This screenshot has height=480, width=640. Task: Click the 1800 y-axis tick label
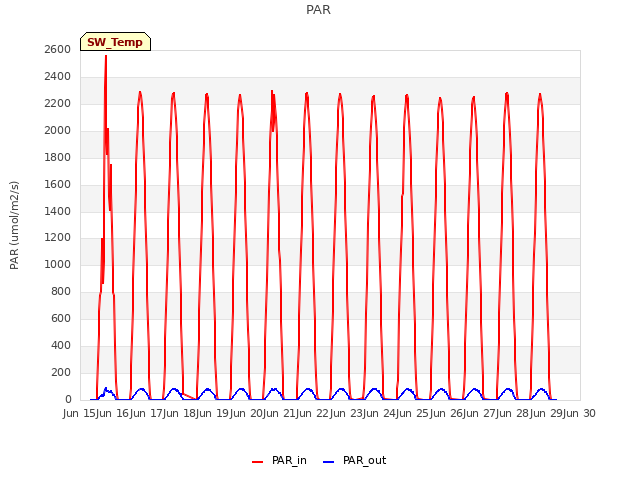58,157
